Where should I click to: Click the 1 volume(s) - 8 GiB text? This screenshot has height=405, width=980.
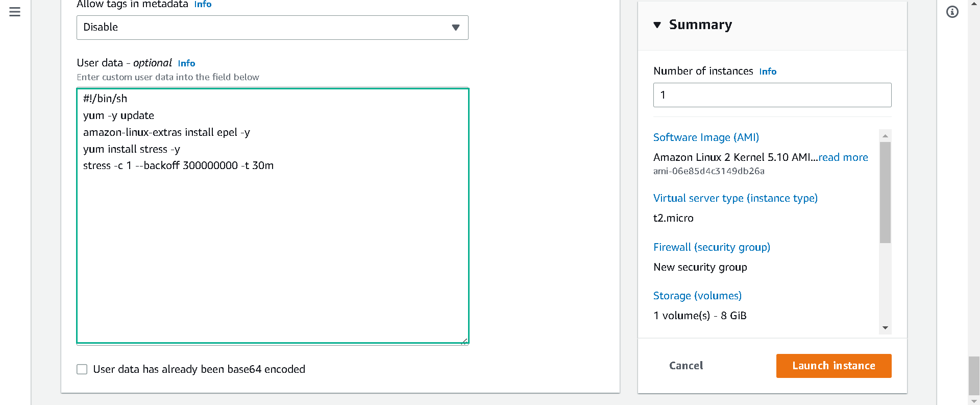coord(700,316)
